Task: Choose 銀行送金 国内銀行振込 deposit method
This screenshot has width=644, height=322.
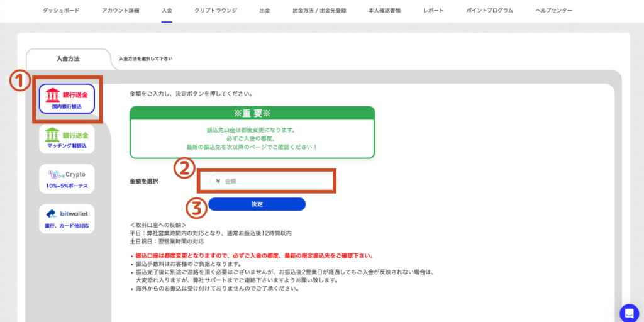Action: tap(67, 99)
